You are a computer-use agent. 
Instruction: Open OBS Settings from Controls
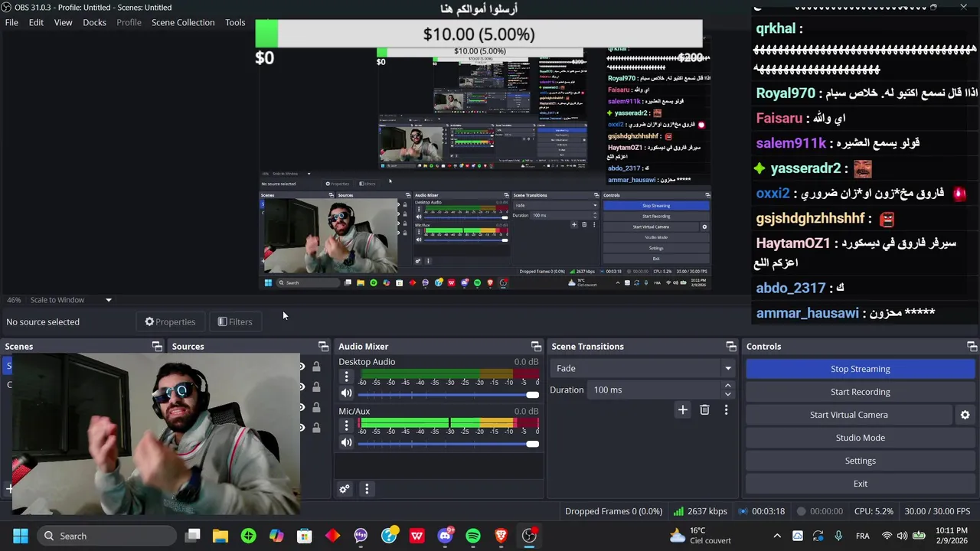(x=860, y=461)
